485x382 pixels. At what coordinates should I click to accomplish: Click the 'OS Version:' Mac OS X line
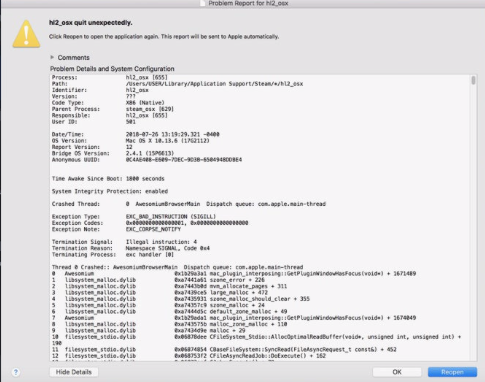[x=131, y=141]
